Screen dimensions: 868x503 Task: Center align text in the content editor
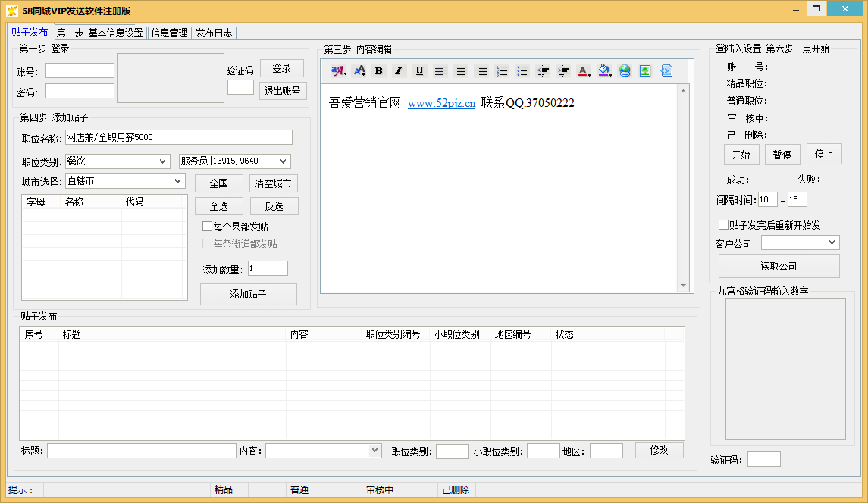460,71
